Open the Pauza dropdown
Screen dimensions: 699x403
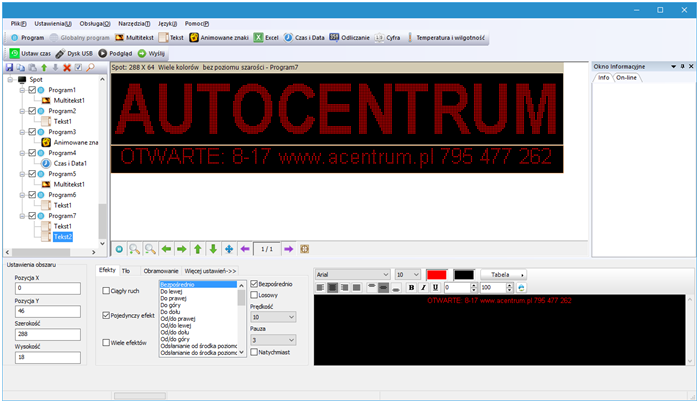click(273, 340)
